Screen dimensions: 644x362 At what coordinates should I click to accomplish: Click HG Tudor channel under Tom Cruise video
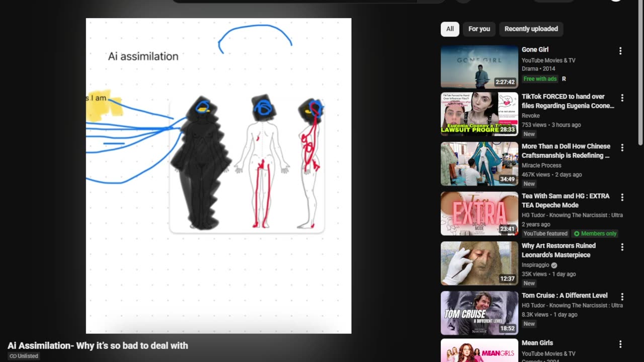[572, 305]
